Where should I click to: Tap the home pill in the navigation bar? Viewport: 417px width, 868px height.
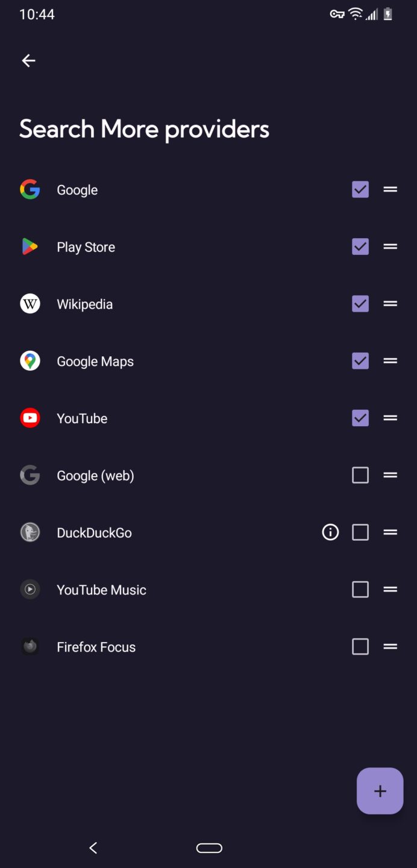[x=209, y=848]
